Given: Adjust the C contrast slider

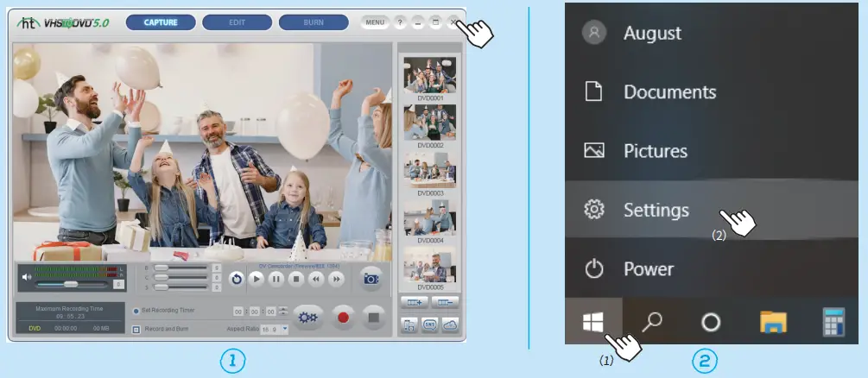Looking at the screenshot, I should tap(181, 277).
